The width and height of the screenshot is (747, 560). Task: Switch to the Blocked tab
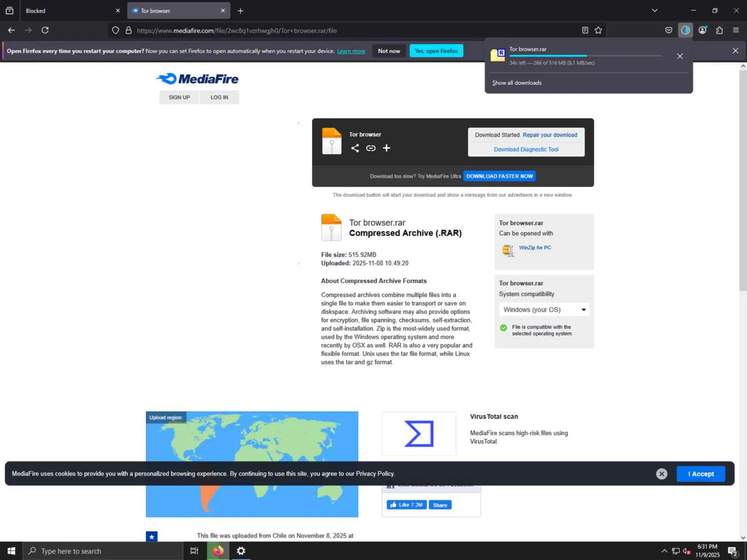(65, 11)
